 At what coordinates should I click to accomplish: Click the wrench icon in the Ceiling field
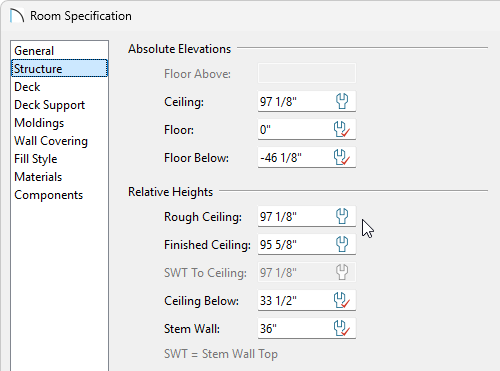coord(342,101)
